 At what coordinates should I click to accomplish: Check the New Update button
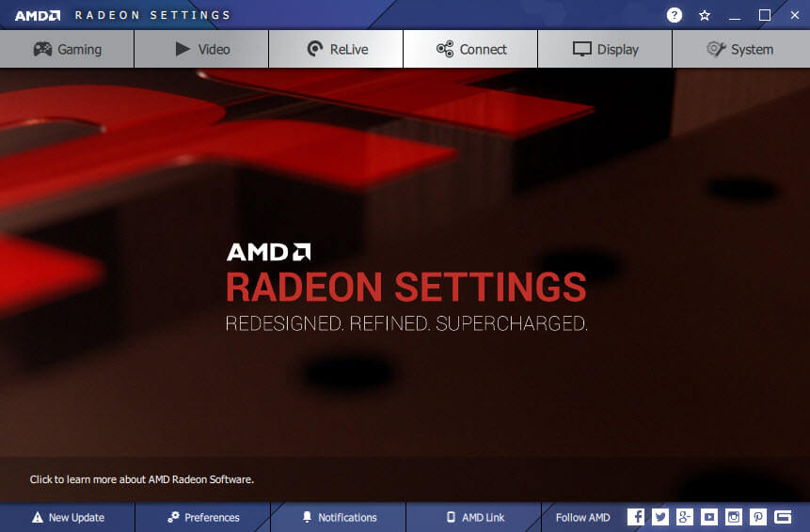tap(68, 518)
